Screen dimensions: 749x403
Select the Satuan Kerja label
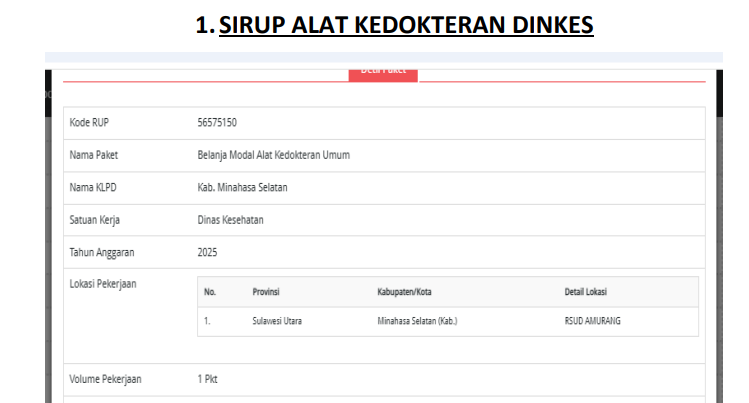95,220
